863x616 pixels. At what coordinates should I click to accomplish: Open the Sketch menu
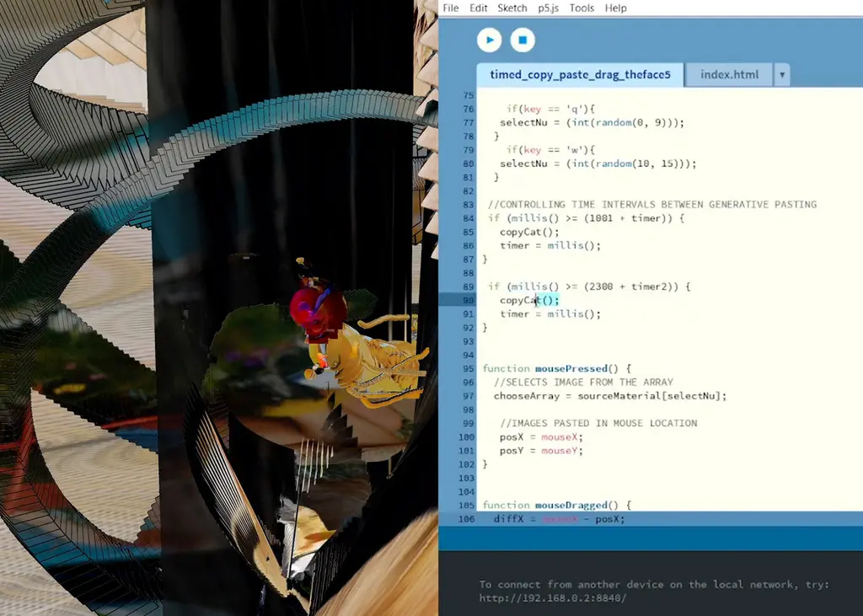pos(512,8)
